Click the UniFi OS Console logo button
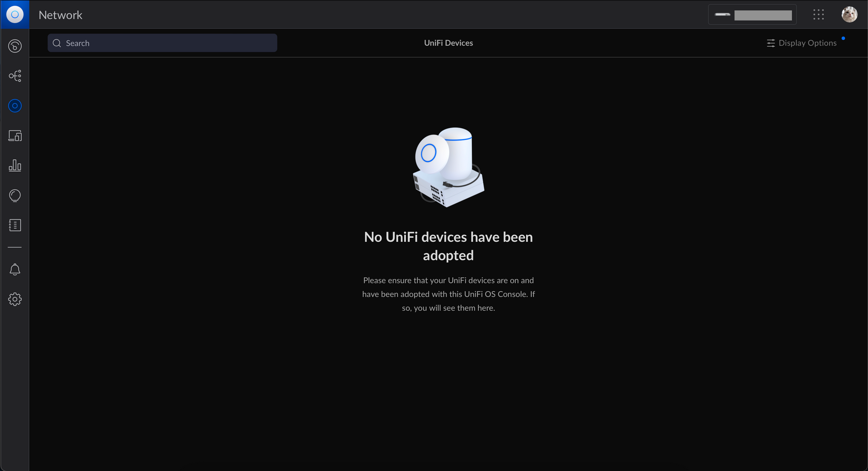 pos(15,14)
